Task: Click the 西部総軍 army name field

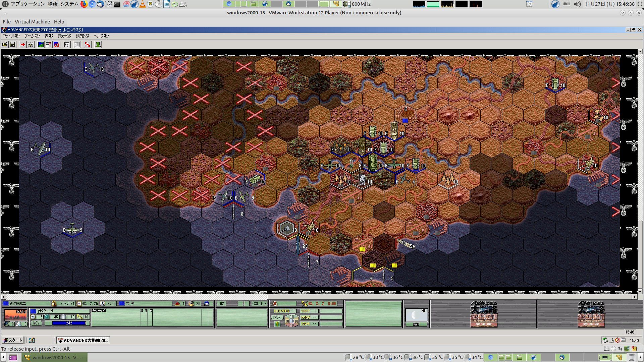Action: tap(30, 303)
